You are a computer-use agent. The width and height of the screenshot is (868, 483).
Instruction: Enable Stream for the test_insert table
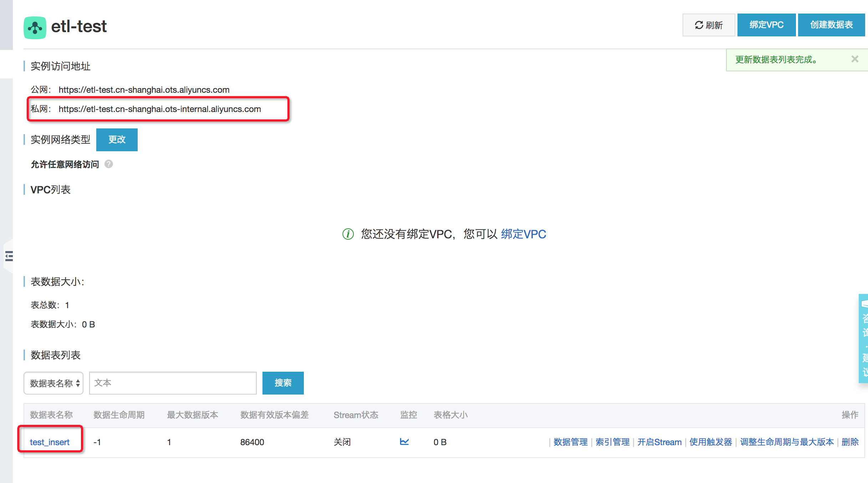click(x=659, y=442)
